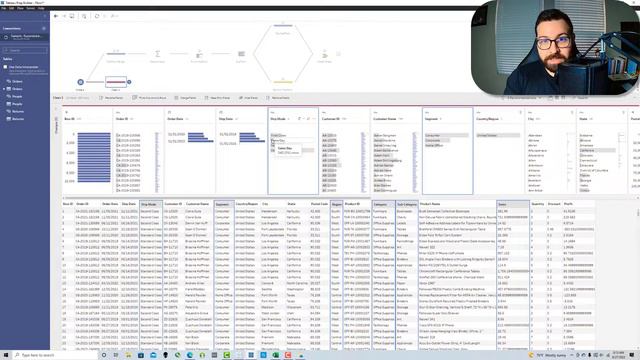Open the Flow menu

coord(20,8)
